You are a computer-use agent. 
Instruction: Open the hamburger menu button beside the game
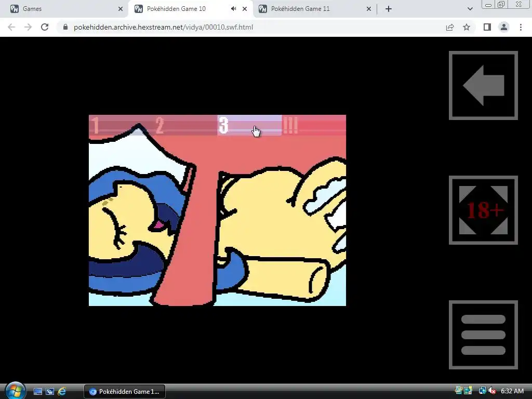point(484,335)
